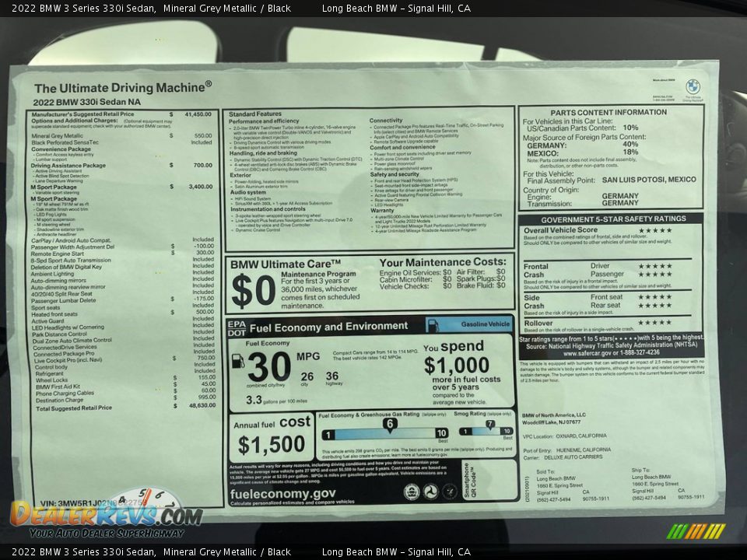
Task: Click the "Warranty" subheading
Action: click(382, 210)
